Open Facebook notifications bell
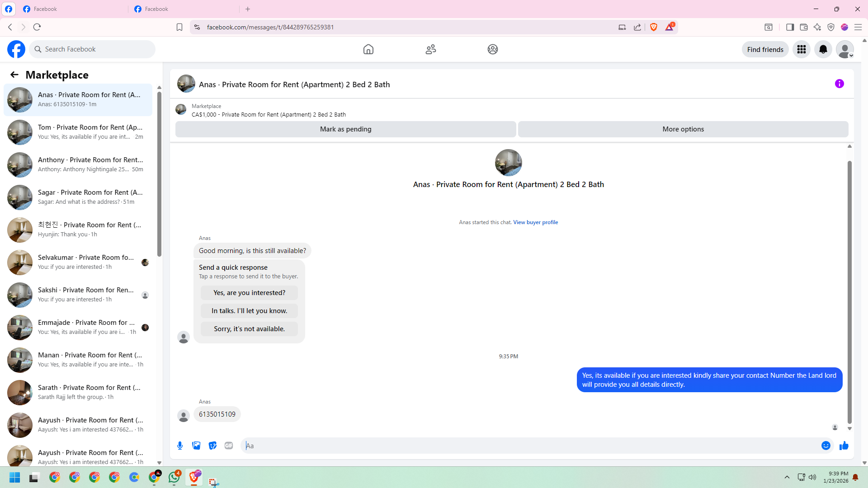 coord(823,49)
